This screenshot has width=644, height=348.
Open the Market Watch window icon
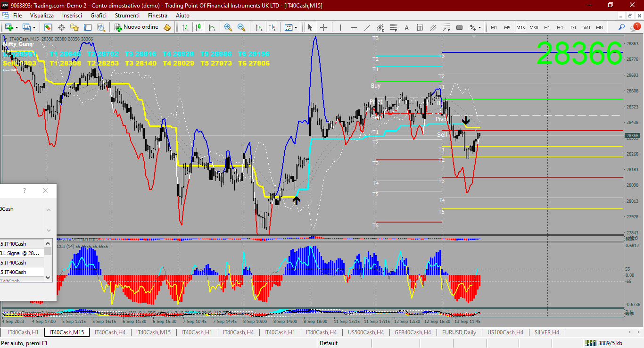click(x=48, y=27)
